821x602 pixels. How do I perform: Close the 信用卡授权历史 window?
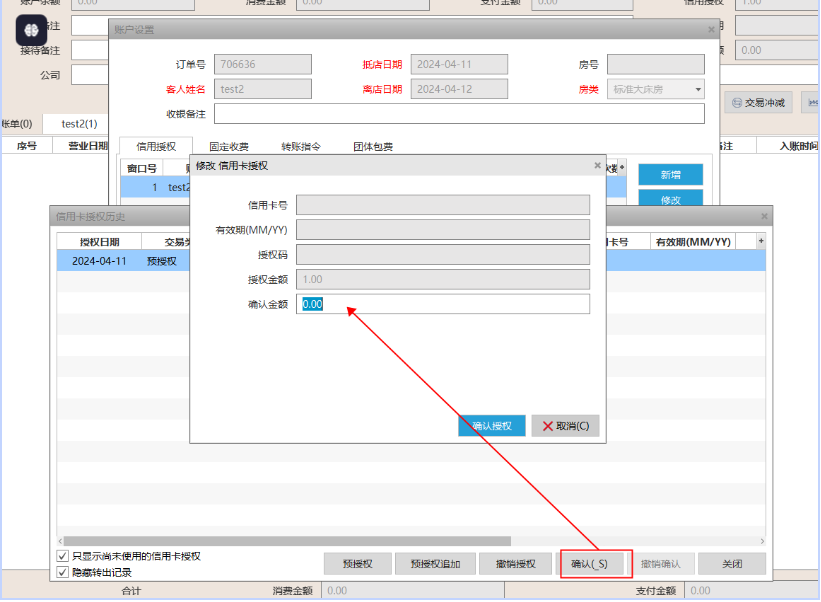click(x=764, y=216)
